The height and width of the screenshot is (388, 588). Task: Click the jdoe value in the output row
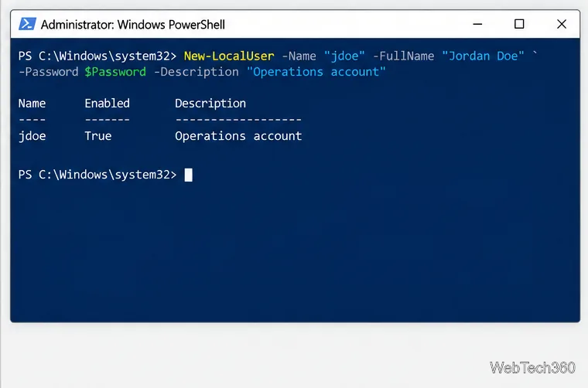point(32,136)
